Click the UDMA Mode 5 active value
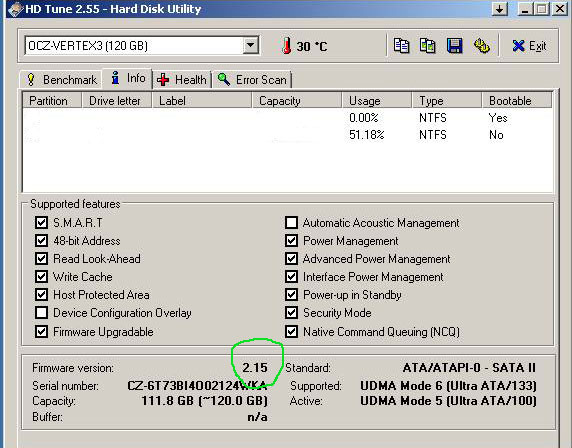Image resolution: width=572 pixels, height=448 pixels. coord(448,401)
